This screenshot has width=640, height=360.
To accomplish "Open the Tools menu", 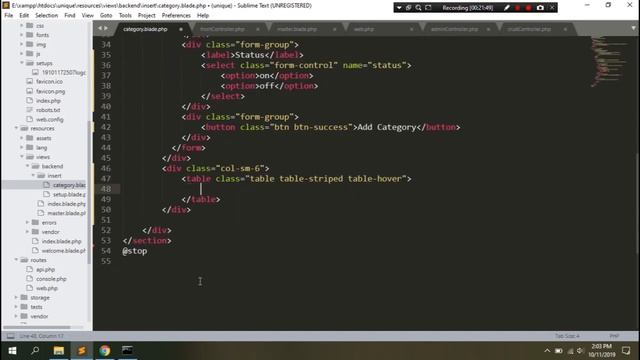I will point(125,16).
